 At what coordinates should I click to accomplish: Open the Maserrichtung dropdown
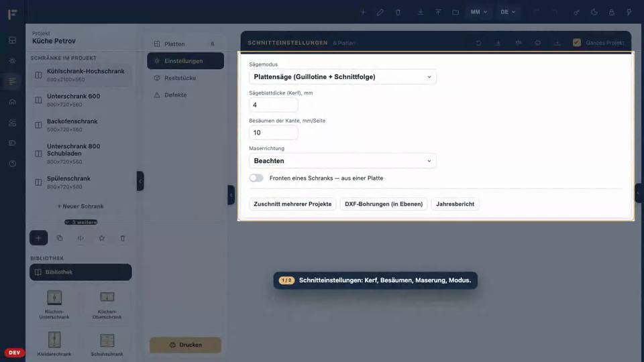click(343, 161)
